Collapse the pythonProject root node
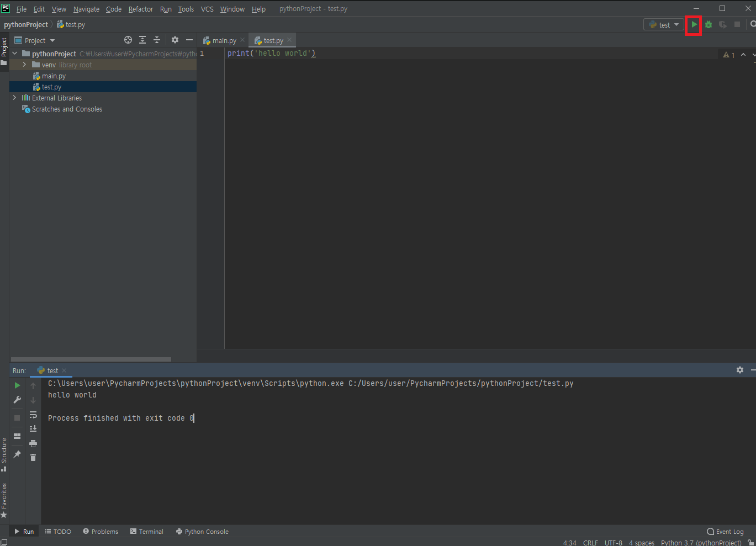The width and height of the screenshot is (756, 546). (x=15, y=54)
